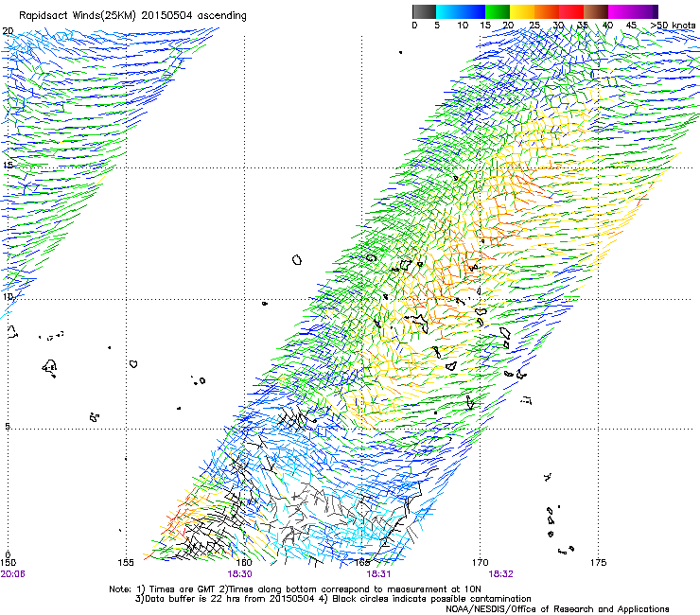Click the purple '18:31' time stamp
This screenshot has height=615, width=700.
378,574
